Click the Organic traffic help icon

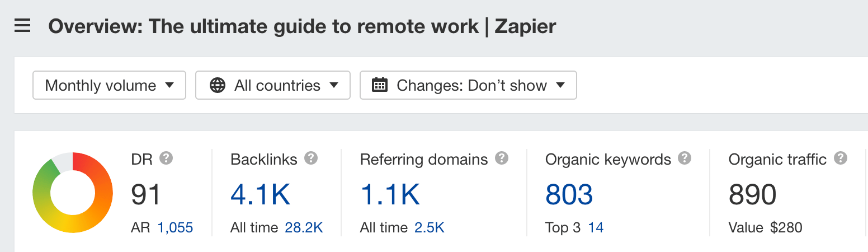point(840,158)
